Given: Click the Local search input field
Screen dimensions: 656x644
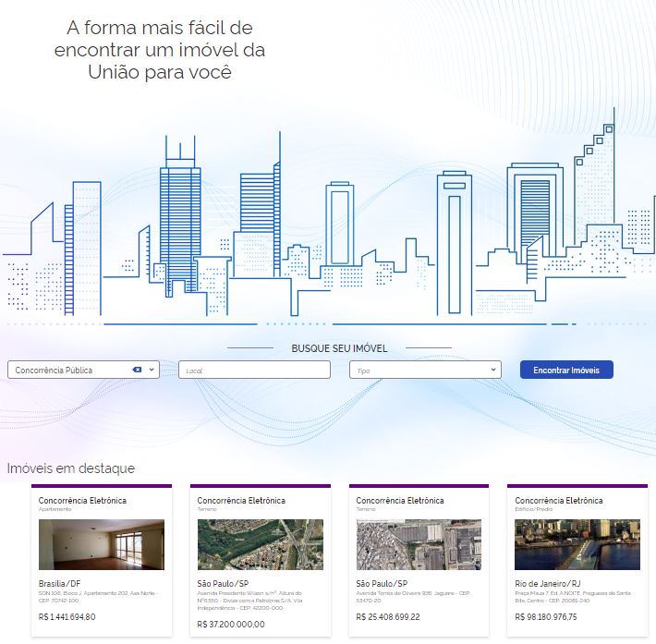Looking at the screenshot, I should (254, 370).
